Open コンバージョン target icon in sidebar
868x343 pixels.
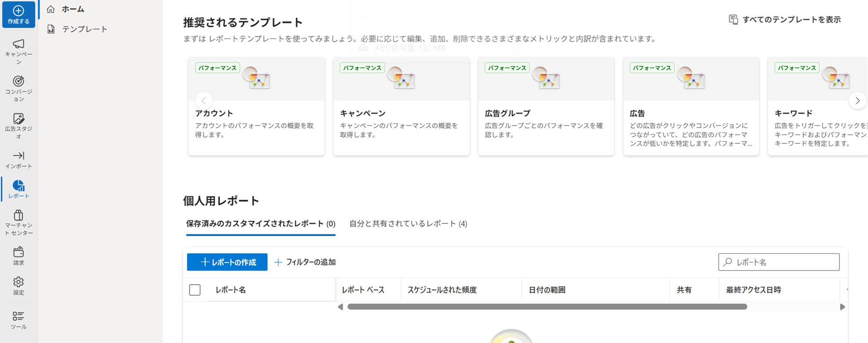pos(18,81)
